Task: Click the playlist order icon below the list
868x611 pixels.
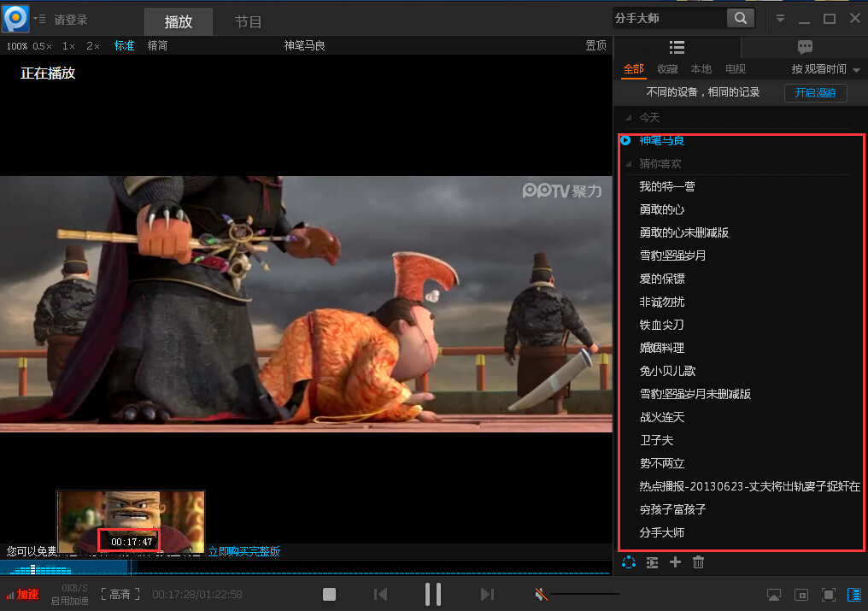Action: [652, 562]
